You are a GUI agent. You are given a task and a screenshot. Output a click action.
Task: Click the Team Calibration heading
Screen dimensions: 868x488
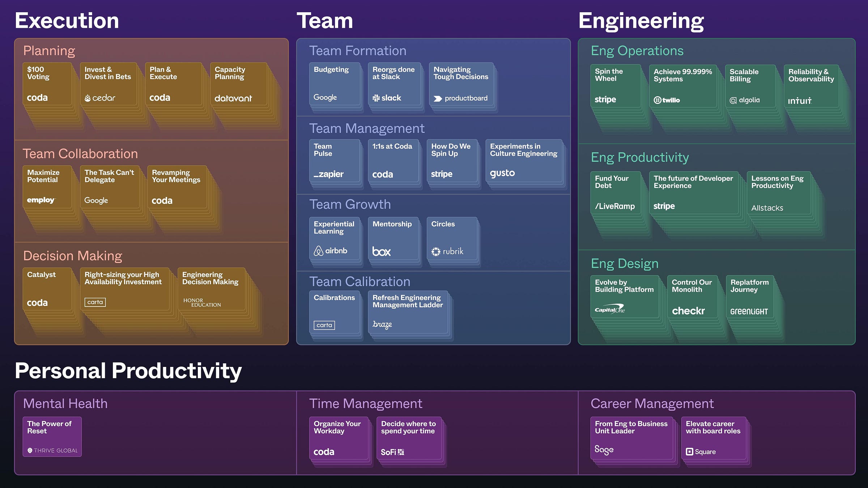coord(360,282)
